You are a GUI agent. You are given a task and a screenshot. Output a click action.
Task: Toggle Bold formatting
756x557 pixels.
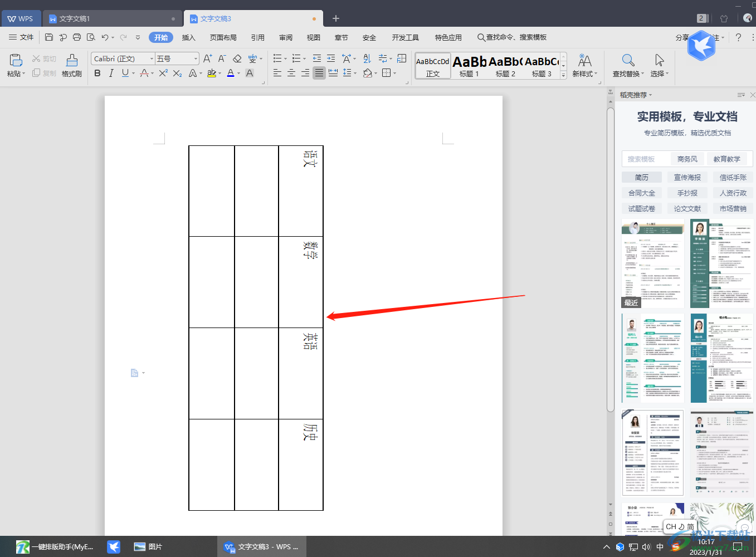coord(97,73)
